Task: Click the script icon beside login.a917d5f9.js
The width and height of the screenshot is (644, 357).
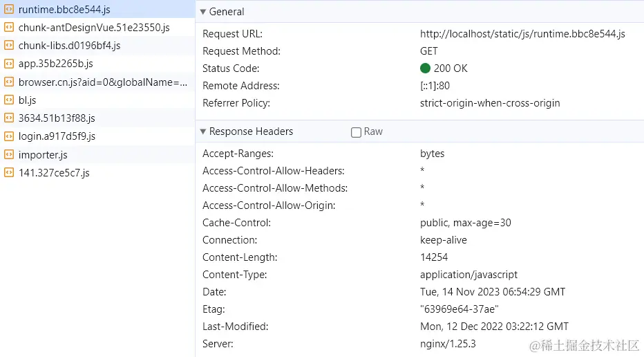Action: tap(8, 136)
